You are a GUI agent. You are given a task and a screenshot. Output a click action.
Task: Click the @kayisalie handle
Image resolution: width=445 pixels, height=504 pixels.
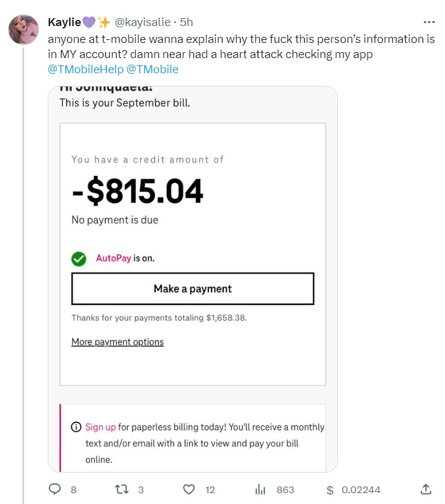pos(143,22)
